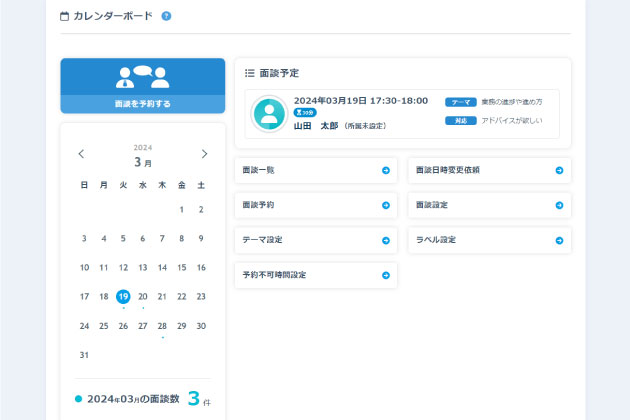Open the 2024年03月19日 17:30-18:00 interview entry
The height and width of the screenshot is (420, 630).
click(402, 114)
